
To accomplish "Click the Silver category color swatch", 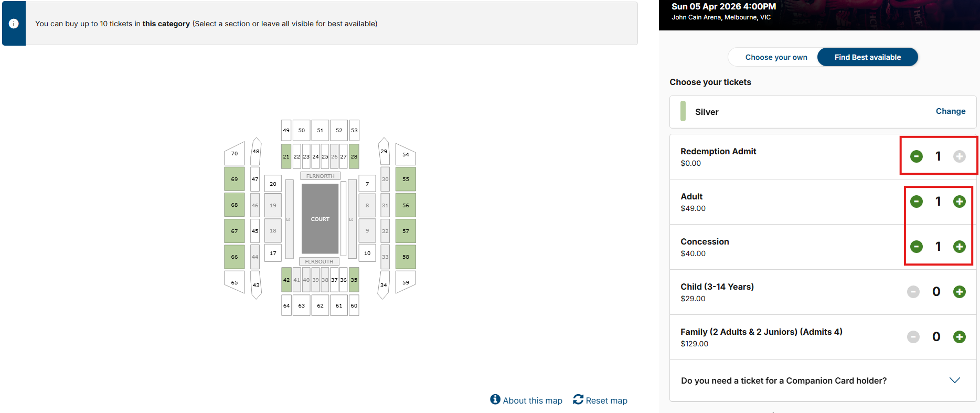I will (x=683, y=111).
